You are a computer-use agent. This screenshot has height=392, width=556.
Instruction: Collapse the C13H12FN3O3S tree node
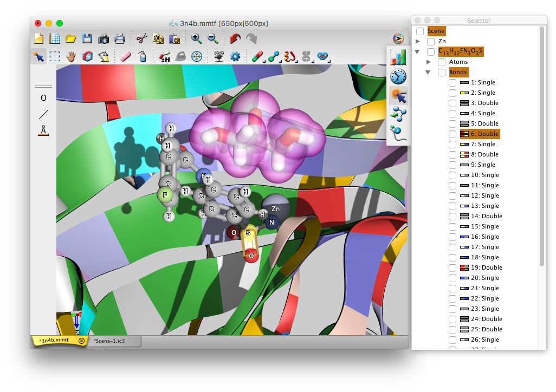pos(417,52)
